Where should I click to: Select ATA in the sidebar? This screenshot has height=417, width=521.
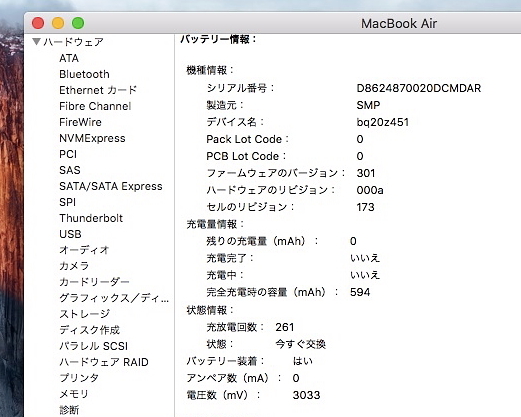(x=69, y=58)
